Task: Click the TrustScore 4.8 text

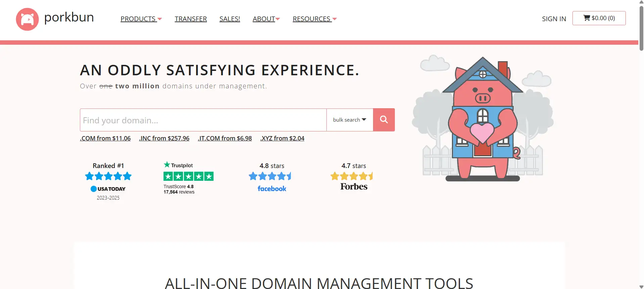Action: pos(179,187)
